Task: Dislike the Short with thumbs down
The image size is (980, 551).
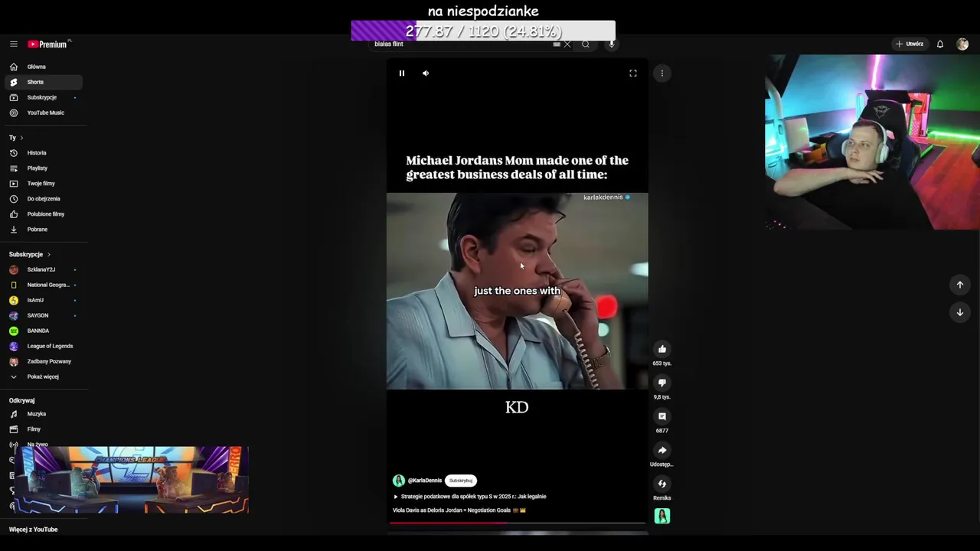Action: tap(662, 383)
